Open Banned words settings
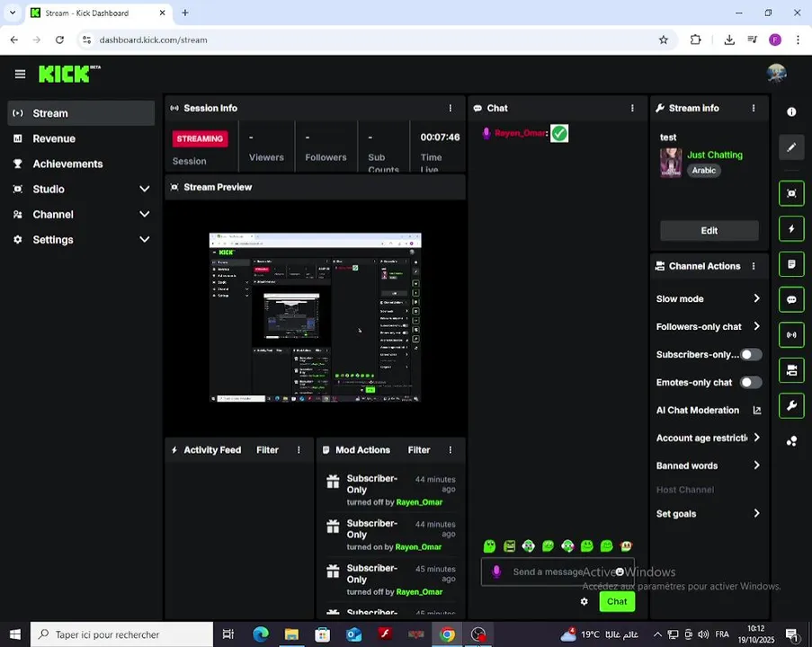Screen dimensions: 812x647 [708, 465]
